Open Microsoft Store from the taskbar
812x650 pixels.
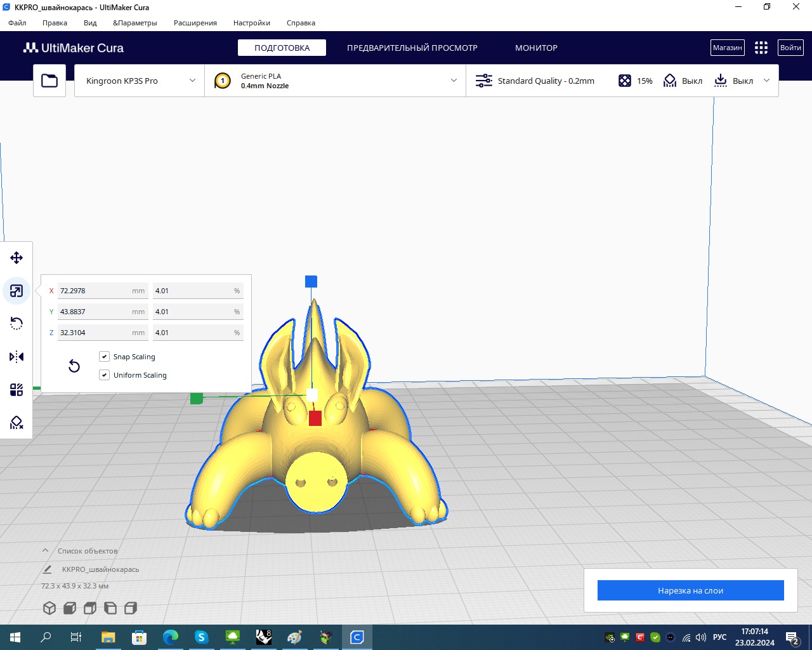(140, 637)
